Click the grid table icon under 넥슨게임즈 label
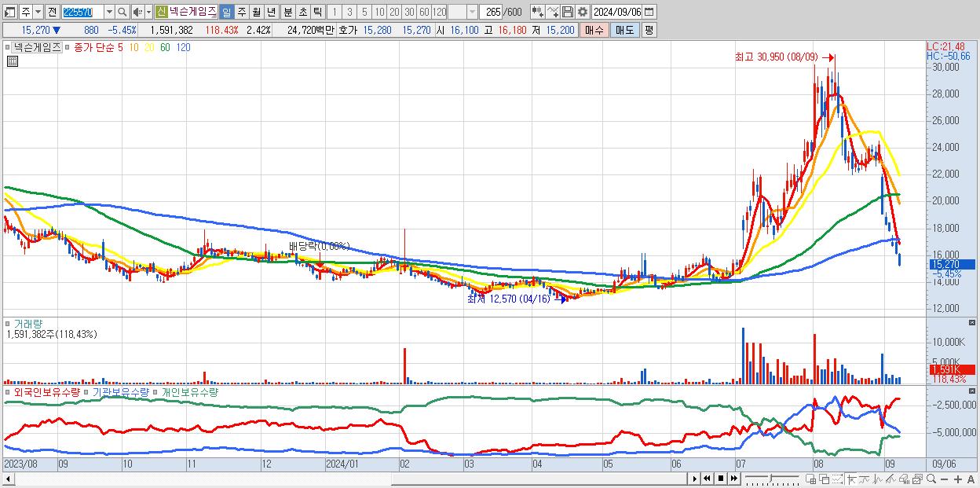This screenshot has height=488, width=980. point(11,61)
